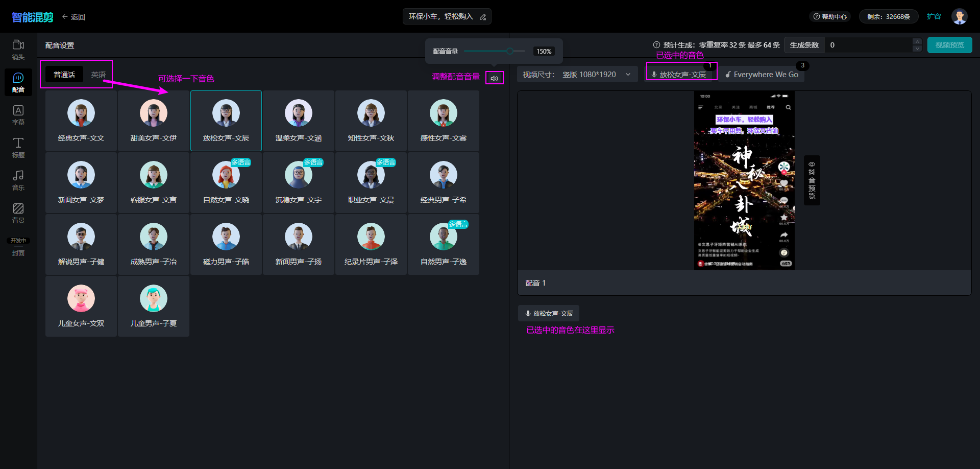
Task: Open the 封面 (cover) sidebar item
Action: tap(18, 247)
